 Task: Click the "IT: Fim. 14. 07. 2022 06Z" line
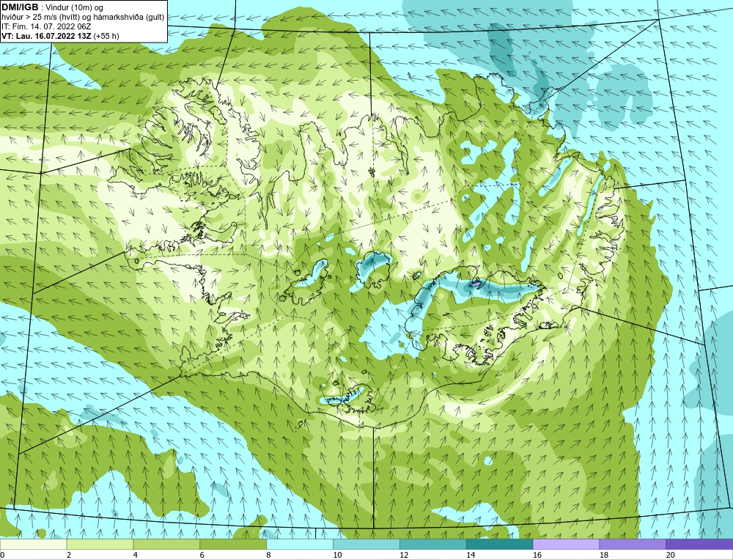[46, 26]
